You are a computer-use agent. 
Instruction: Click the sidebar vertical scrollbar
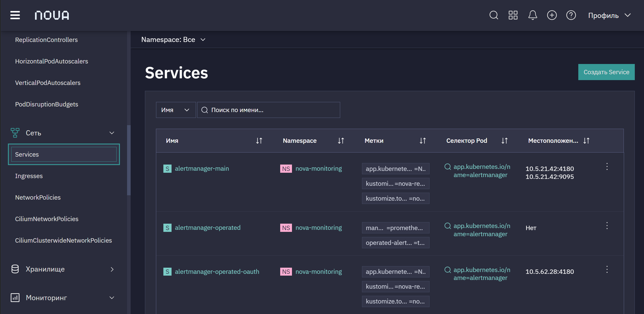pos(129,160)
